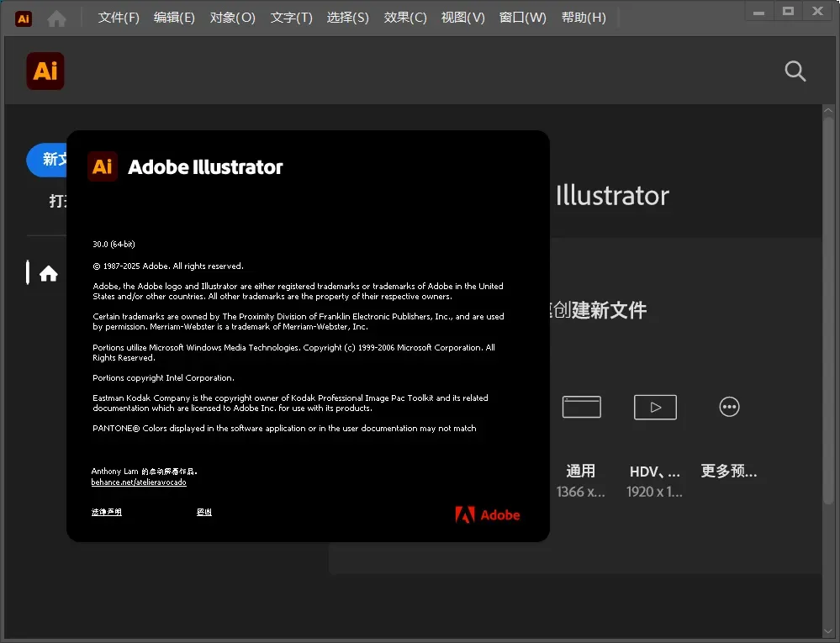Select the Home icon in left sidebar
840x643 pixels.
tap(48, 273)
